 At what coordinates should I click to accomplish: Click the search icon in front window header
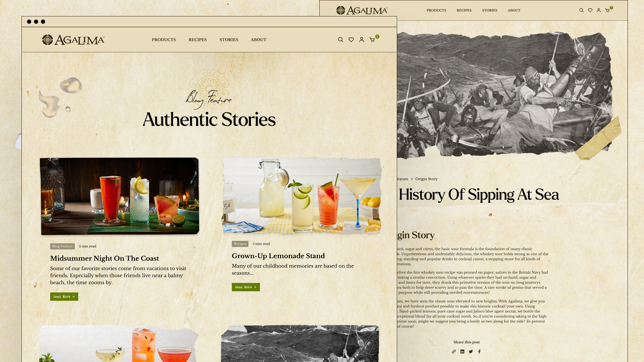340,40
